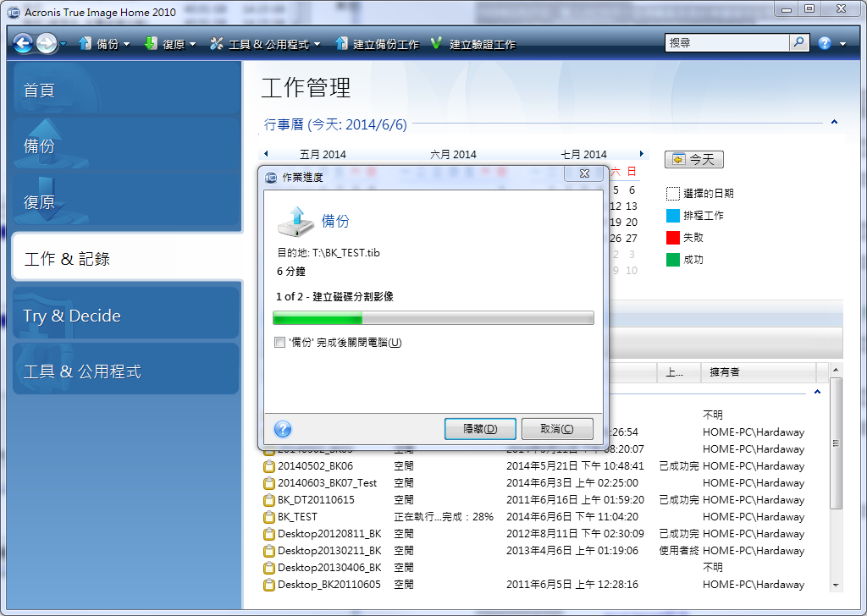Click the 取消(C) button
Image resolution: width=867 pixels, height=616 pixels.
tap(557, 429)
